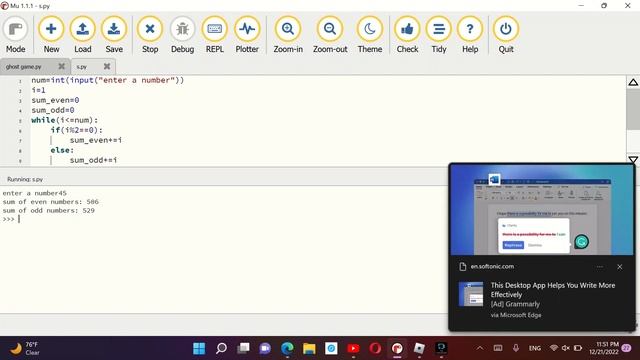Open the clock showing 11:51 PM
The height and width of the screenshot is (360, 640).
pyautogui.click(x=604, y=348)
